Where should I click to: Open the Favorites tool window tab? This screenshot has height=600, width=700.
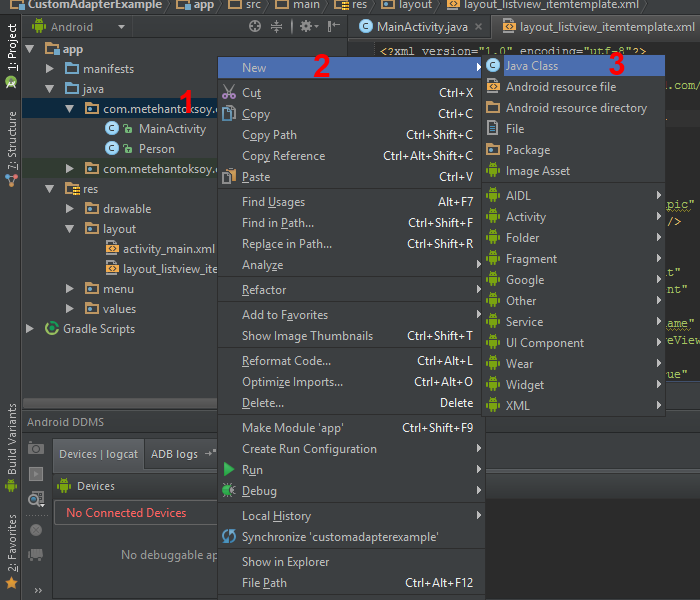coord(11,551)
